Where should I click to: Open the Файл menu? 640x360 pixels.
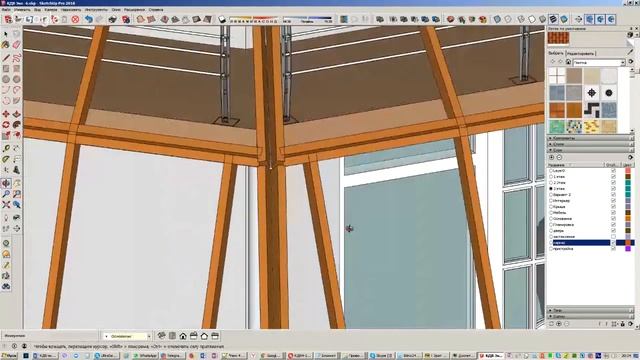6,9
